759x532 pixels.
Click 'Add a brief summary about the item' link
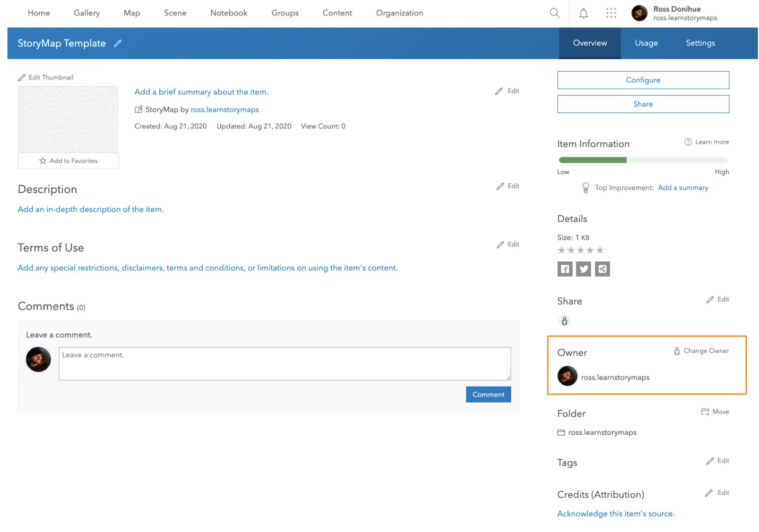pos(202,92)
